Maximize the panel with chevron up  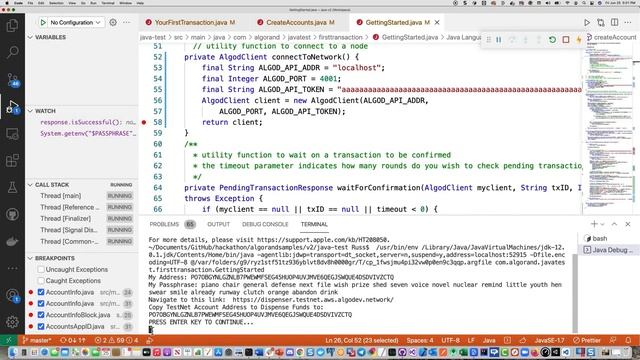[x=614, y=224]
